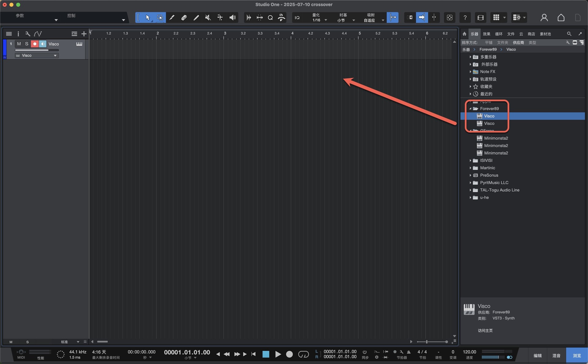Click the transport Record button
The width and height of the screenshot is (588, 364).
[x=289, y=354]
